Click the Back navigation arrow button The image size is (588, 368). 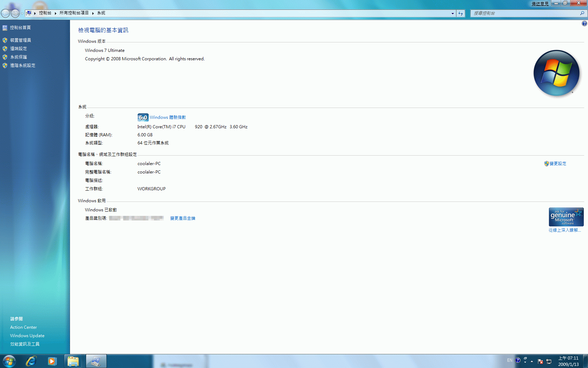click(x=5, y=13)
